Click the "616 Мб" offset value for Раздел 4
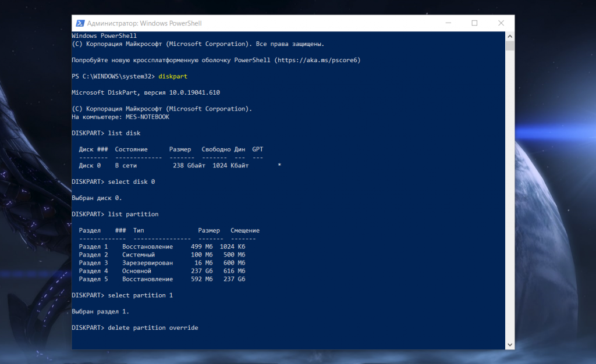The width and height of the screenshot is (596, 364). [234, 271]
